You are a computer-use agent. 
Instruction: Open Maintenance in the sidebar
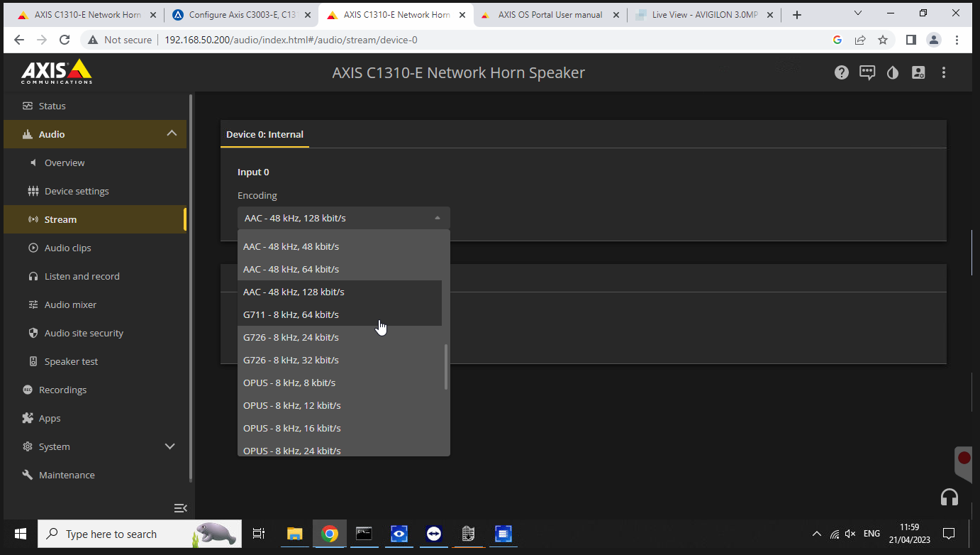pyautogui.click(x=67, y=475)
